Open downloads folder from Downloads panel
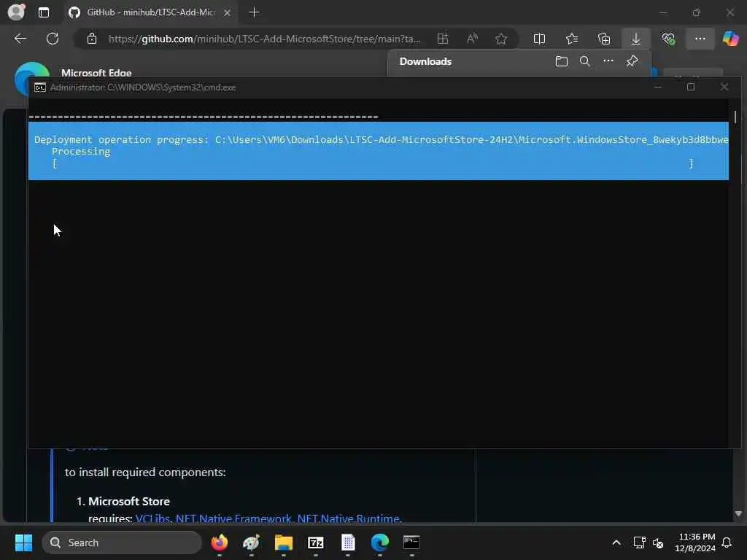The width and height of the screenshot is (747, 560). [562, 61]
